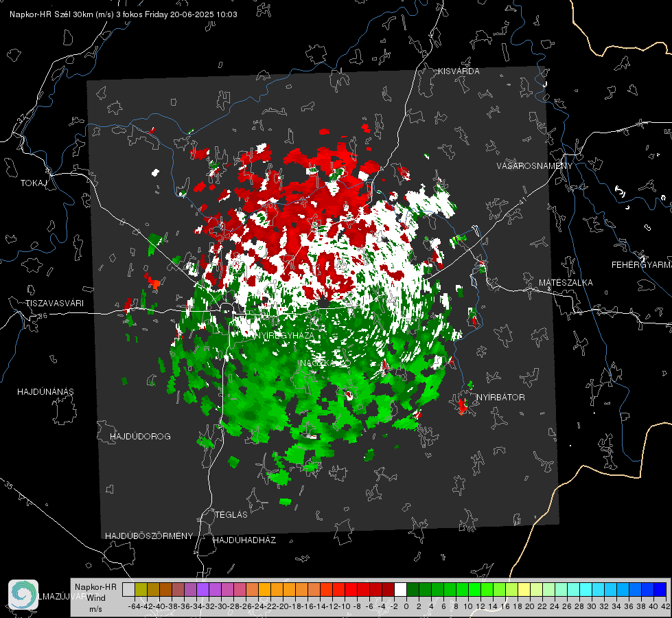Click the HAJDÚNÁNÁS town label
672x618 pixels.
tap(45, 392)
